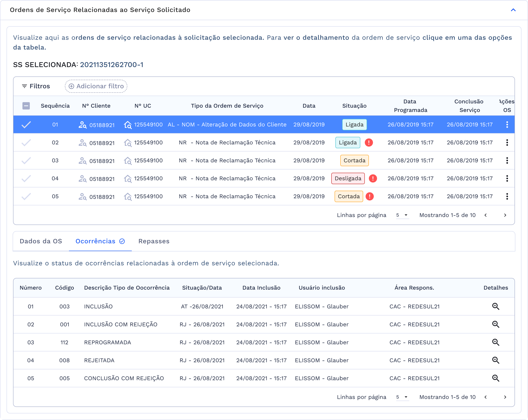Open details magnifier for CONCLUSÃO COM REJEIÇÃO
This screenshot has width=528, height=420.
(x=495, y=378)
